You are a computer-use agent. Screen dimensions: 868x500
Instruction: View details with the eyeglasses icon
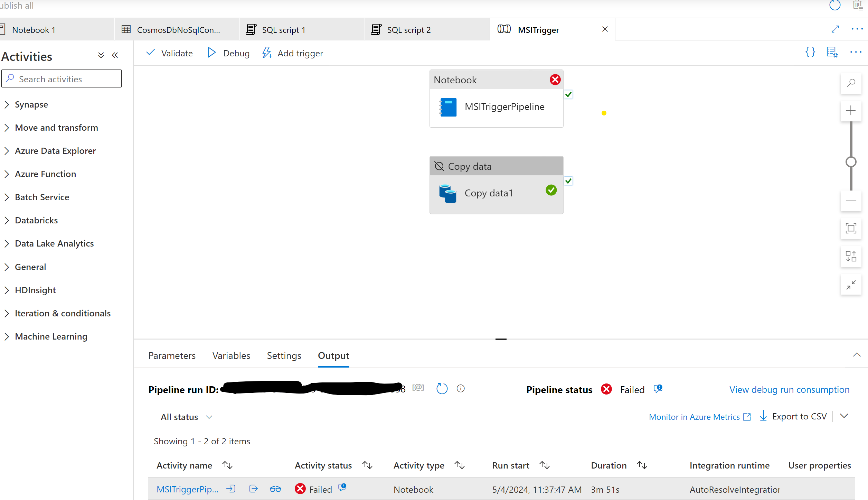tap(275, 489)
